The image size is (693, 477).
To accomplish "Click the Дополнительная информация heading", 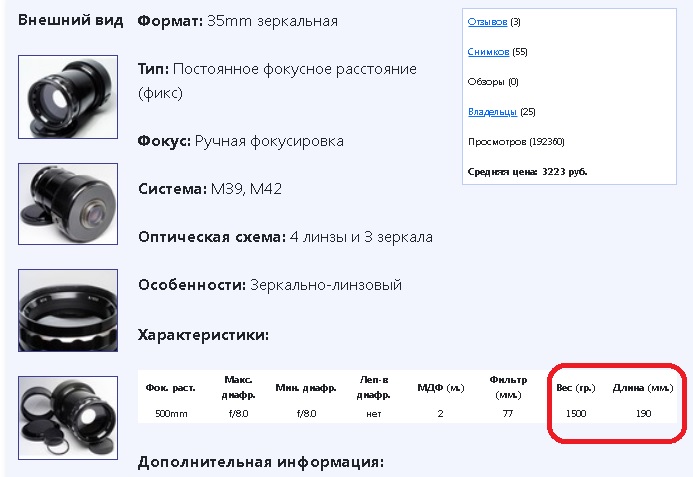I will pos(261,462).
